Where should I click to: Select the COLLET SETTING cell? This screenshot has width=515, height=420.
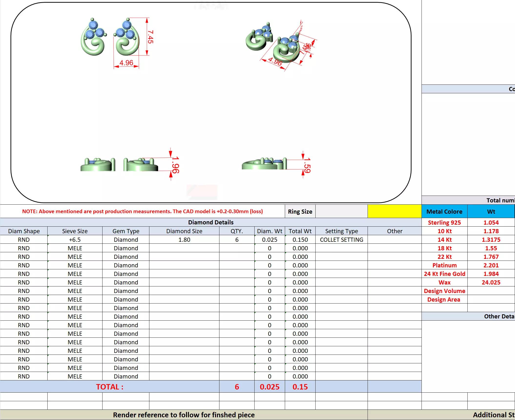341,240
